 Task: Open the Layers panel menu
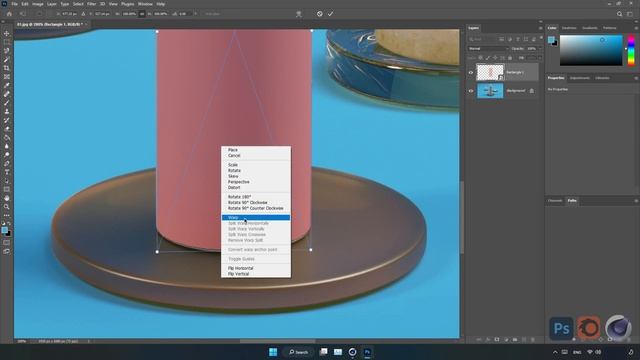click(540, 28)
